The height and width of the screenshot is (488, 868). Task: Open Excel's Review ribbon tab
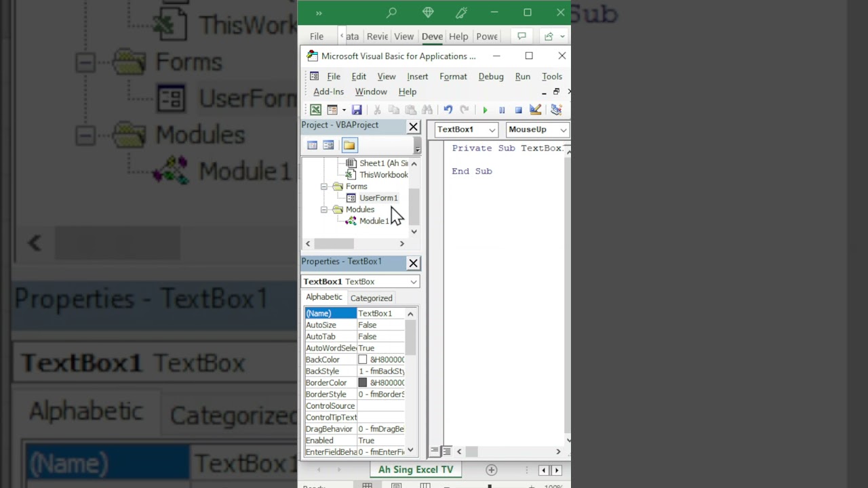pyautogui.click(x=377, y=37)
